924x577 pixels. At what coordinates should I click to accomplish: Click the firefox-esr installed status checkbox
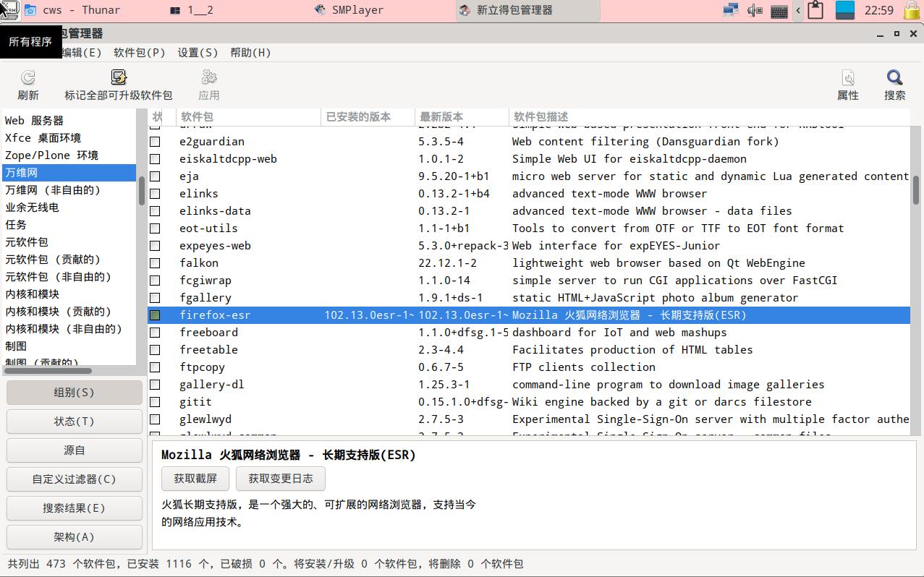[155, 315]
